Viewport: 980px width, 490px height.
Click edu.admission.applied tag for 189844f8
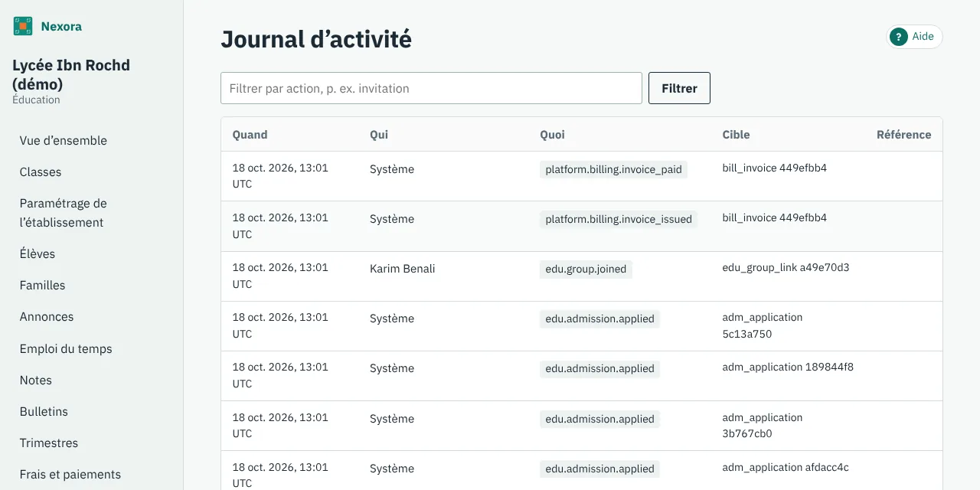599,369
